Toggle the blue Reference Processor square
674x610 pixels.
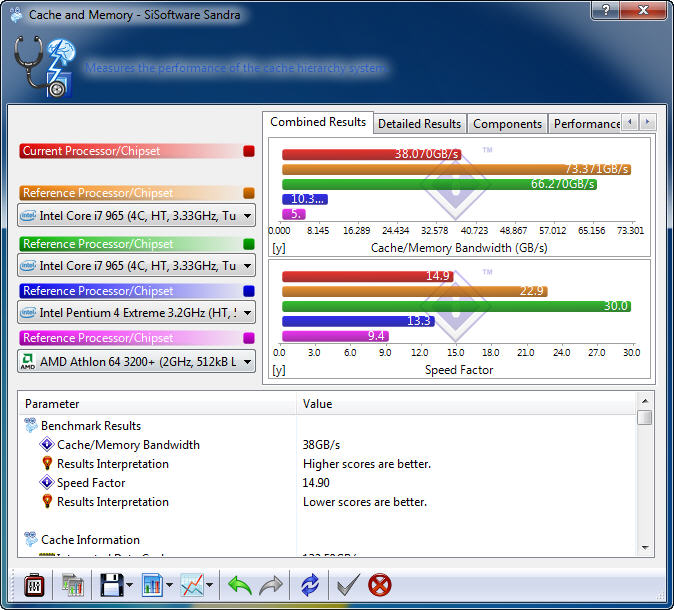[x=249, y=291]
